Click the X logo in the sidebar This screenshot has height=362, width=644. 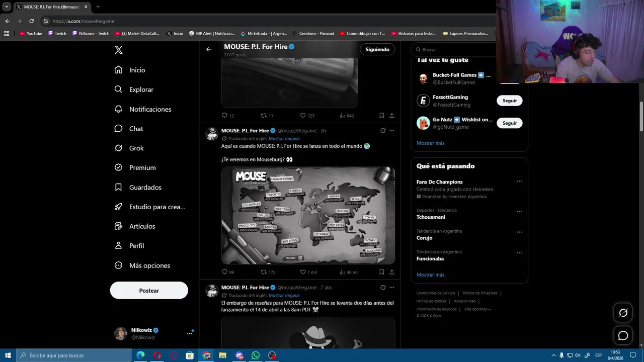(118, 50)
